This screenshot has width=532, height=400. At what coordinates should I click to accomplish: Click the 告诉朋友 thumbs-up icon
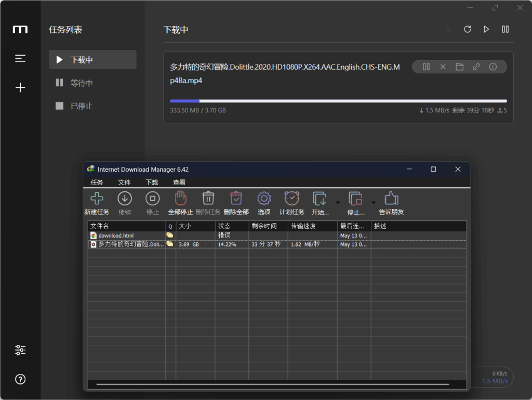click(391, 199)
